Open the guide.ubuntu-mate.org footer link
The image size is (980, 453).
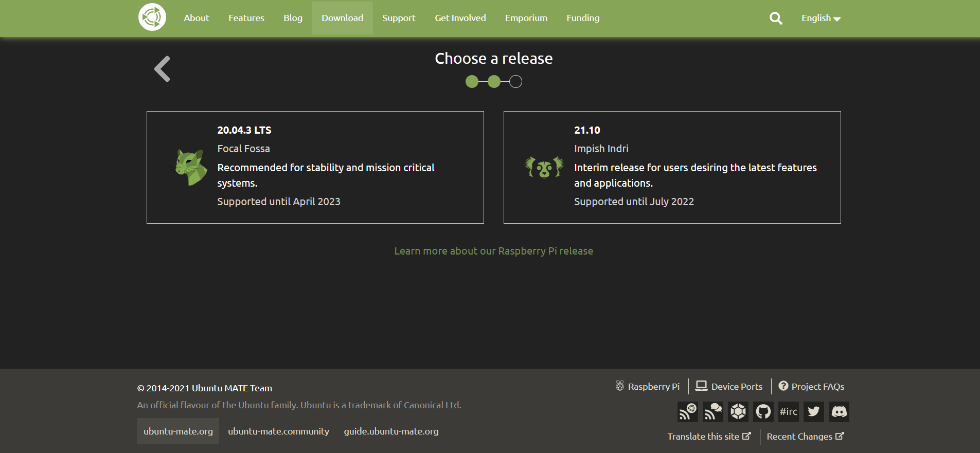(x=391, y=431)
